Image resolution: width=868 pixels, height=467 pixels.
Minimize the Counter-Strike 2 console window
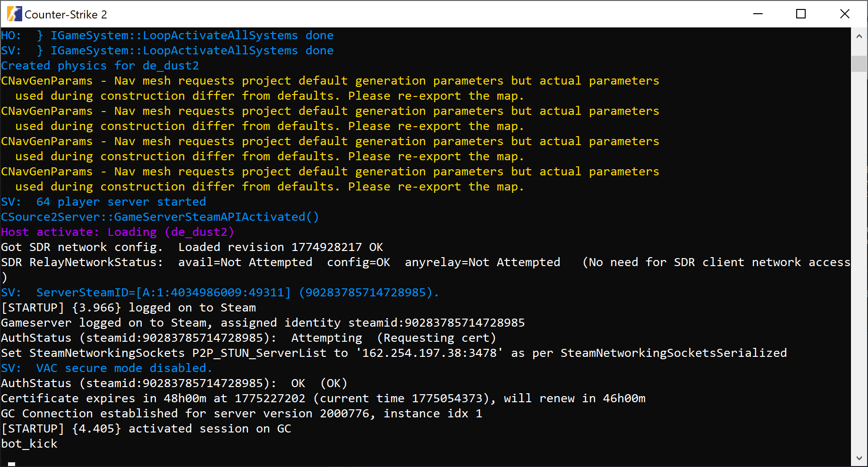[x=758, y=14]
